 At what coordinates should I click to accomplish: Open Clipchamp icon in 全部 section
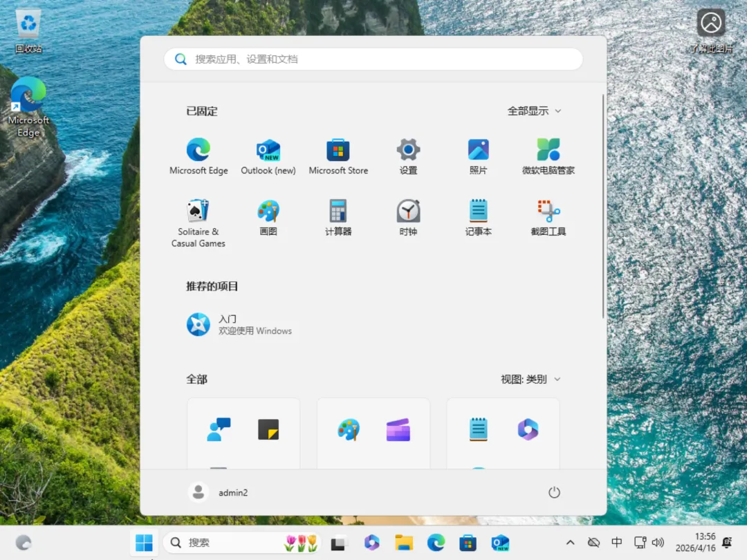click(x=398, y=429)
